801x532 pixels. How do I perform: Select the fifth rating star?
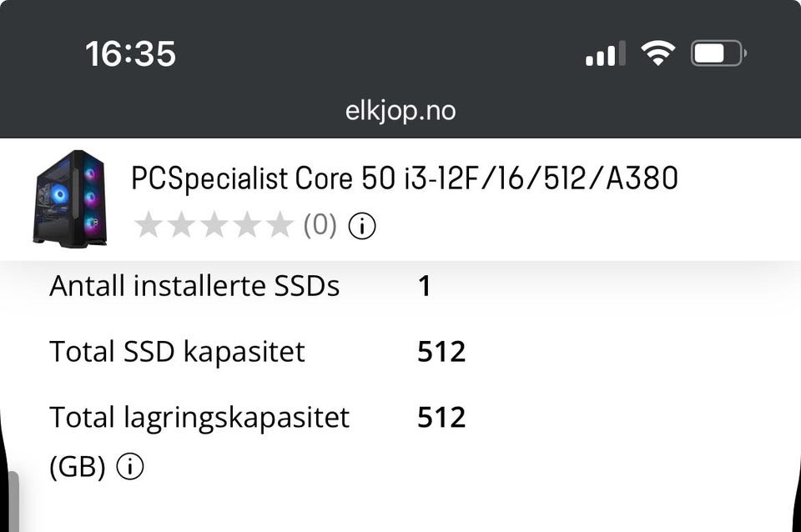[x=280, y=225]
